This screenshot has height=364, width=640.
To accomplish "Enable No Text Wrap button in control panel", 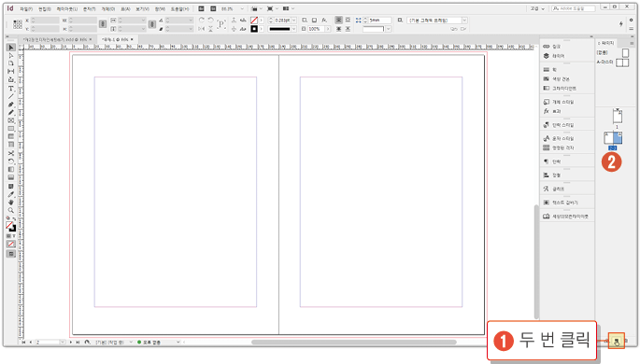I will (338, 20).
